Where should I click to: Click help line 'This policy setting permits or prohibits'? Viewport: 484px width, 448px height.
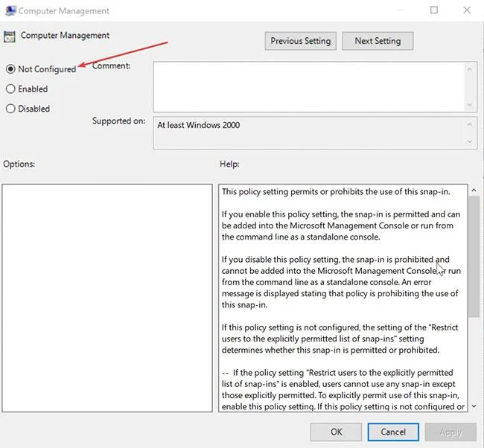(336, 191)
